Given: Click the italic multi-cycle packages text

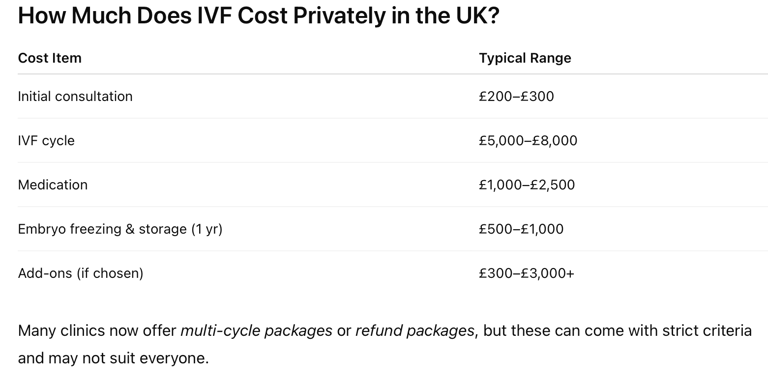Looking at the screenshot, I should (256, 331).
